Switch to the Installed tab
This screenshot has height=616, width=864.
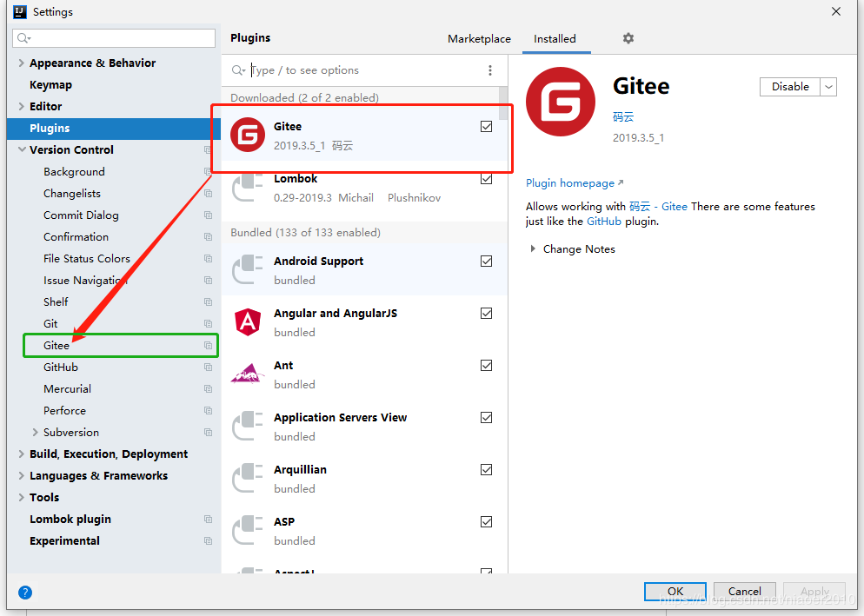[555, 38]
